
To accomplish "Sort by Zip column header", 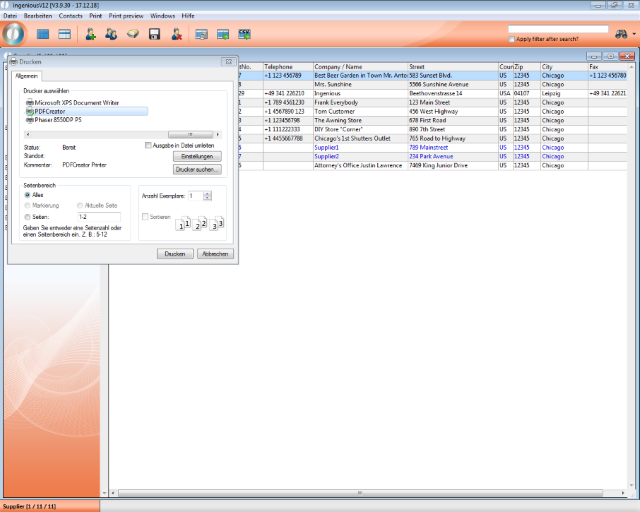I will click(526, 67).
